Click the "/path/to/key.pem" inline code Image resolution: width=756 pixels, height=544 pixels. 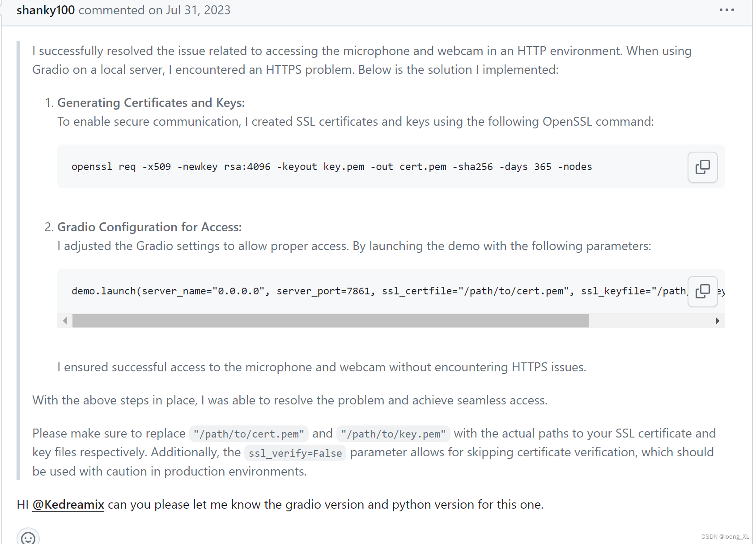(x=393, y=434)
